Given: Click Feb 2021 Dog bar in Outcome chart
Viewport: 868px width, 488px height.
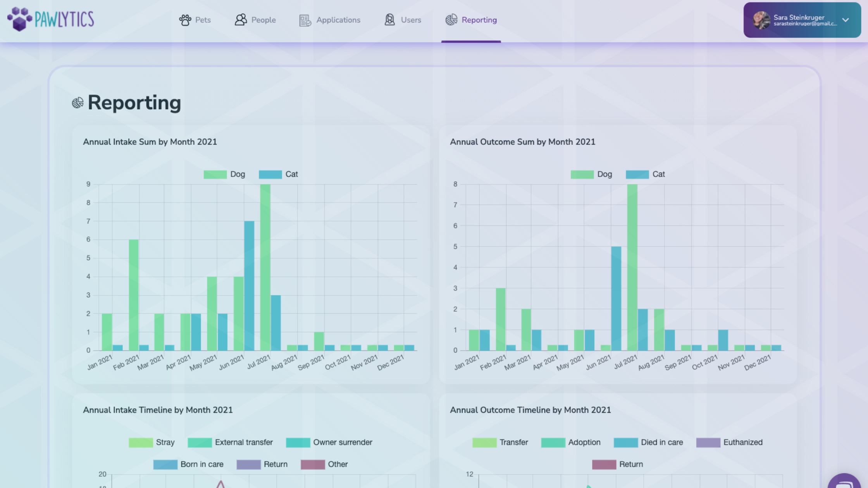Looking at the screenshot, I should pyautogui.click(x=501, y=319).
